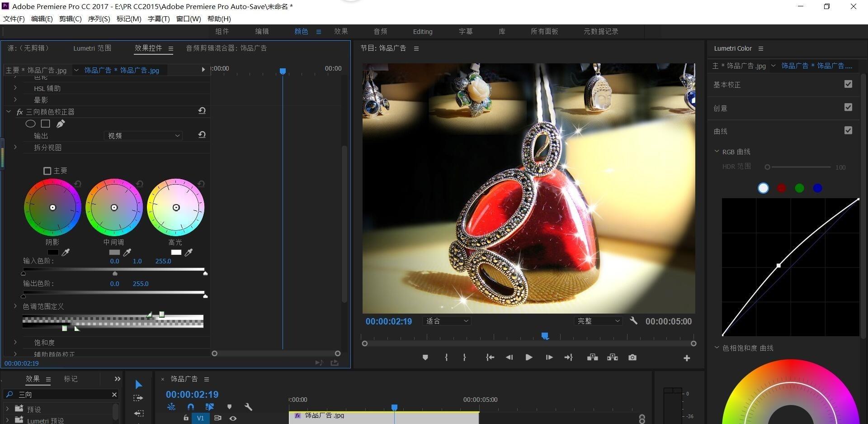Select the blue curve channel

tap(817, 188)
